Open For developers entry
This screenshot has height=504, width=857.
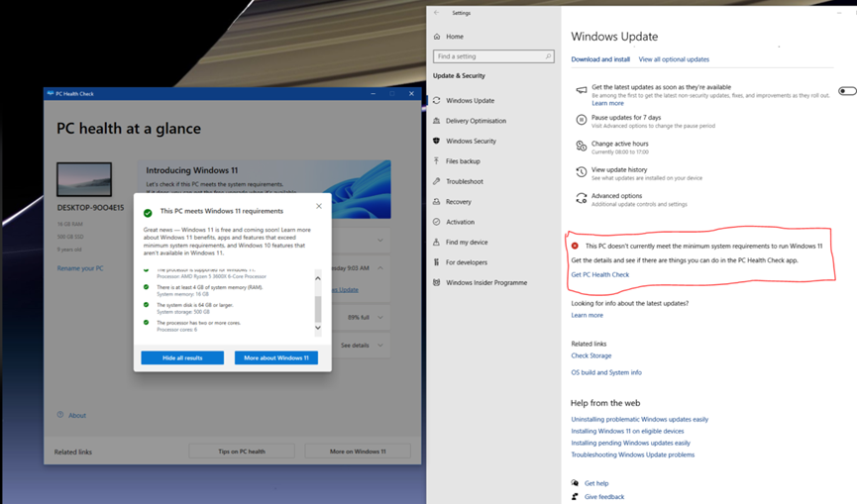[x=467, y=262]
